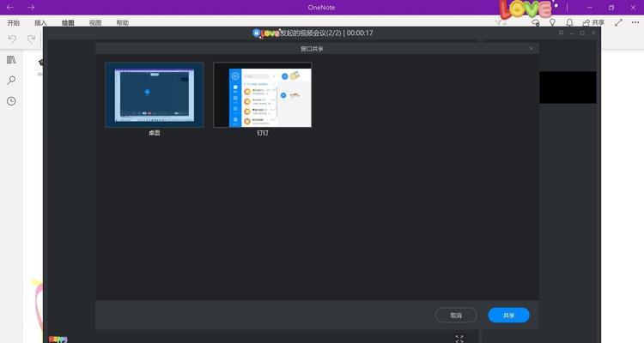Screen dimensions: 644x343
Task: Toggle the meeting fullscreen icon at the bottom
Action: tap(459, 339)
